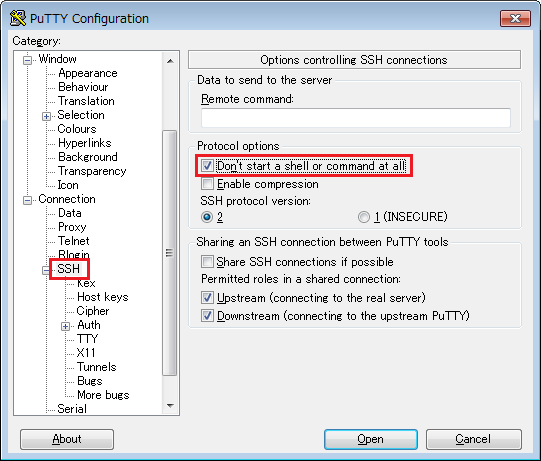Click the Cancel button
541x461 pixels.
(x=473, y=439)
